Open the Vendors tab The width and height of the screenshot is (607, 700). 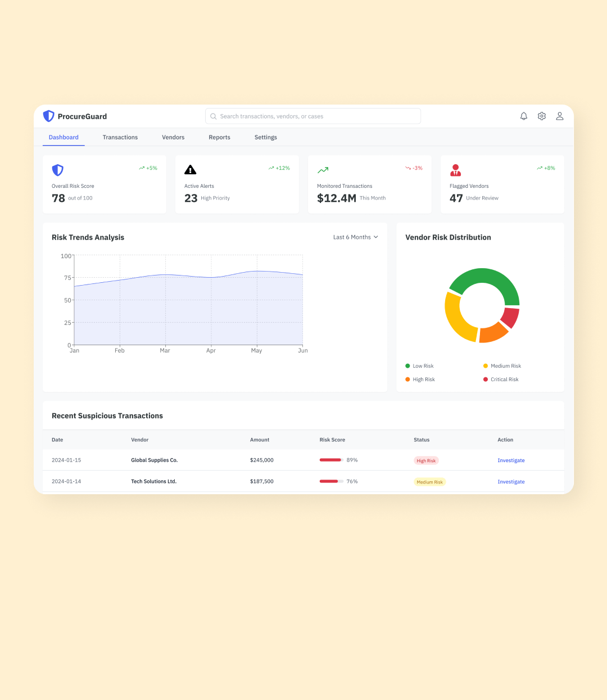(x=173, y=137)
